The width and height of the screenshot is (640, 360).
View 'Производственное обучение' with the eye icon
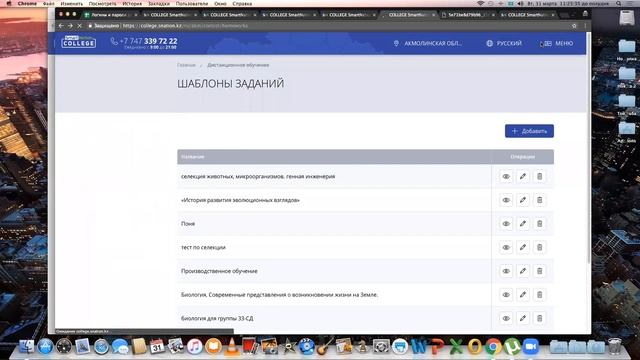point(506,271)
